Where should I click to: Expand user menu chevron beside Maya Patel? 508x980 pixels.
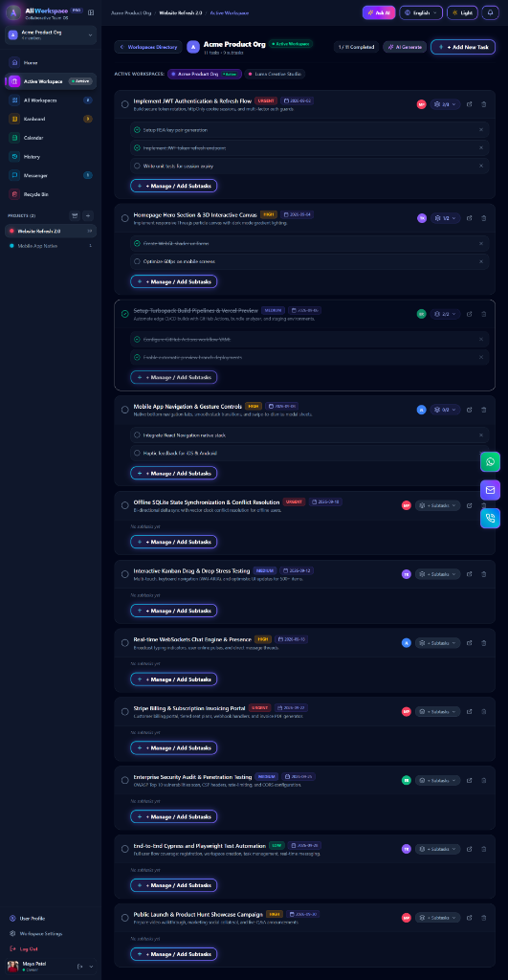tap(91, 967)
